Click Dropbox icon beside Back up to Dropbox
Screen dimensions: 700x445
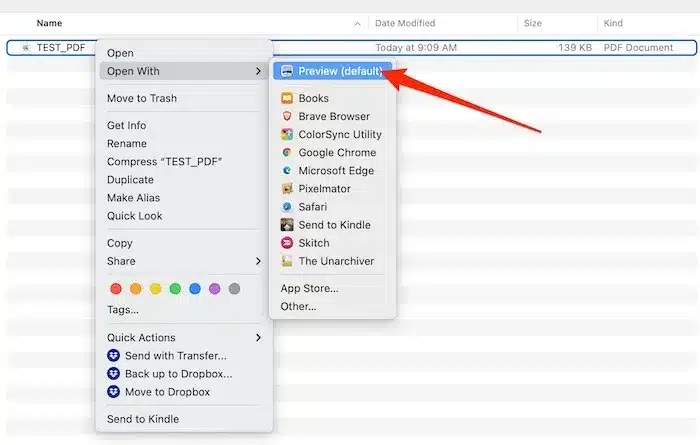click(113, 374)
